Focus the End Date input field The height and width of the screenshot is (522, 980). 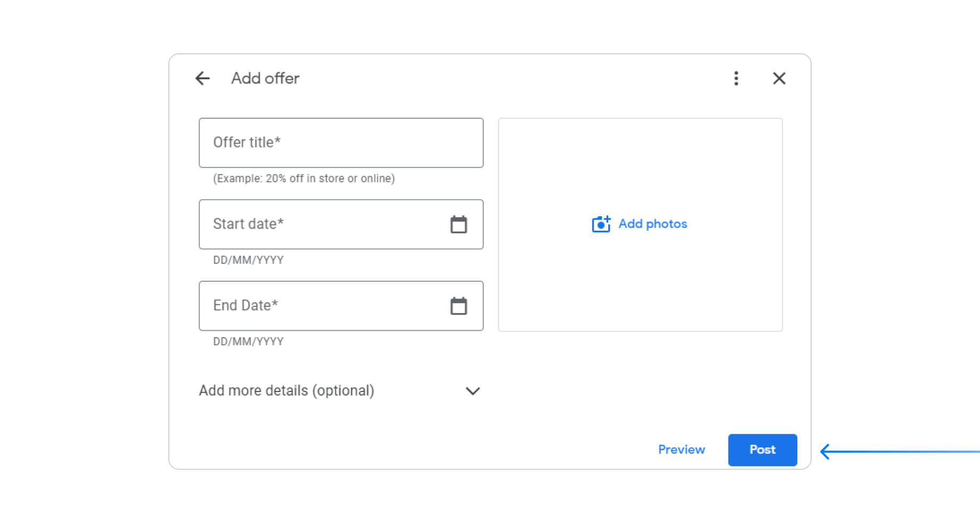coord(341,306)
